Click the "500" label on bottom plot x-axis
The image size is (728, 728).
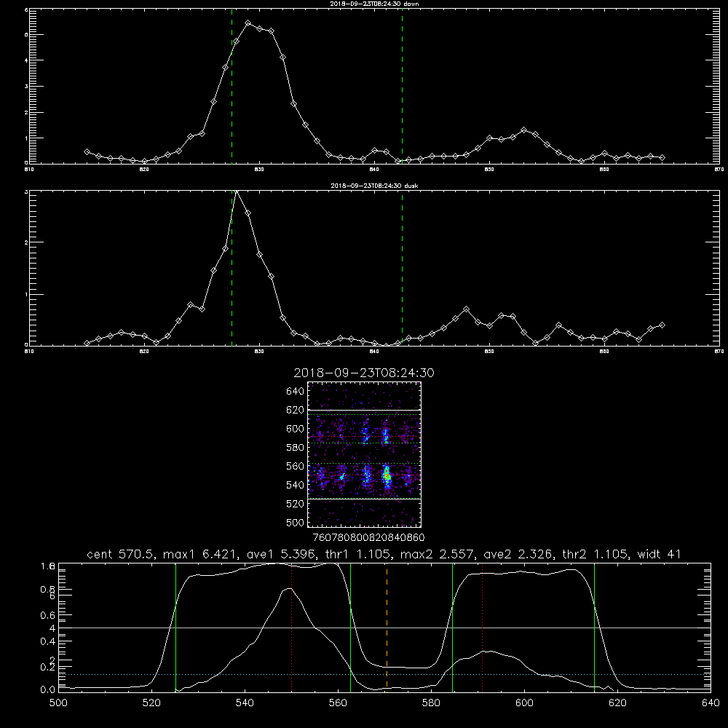tap(58, 703)
